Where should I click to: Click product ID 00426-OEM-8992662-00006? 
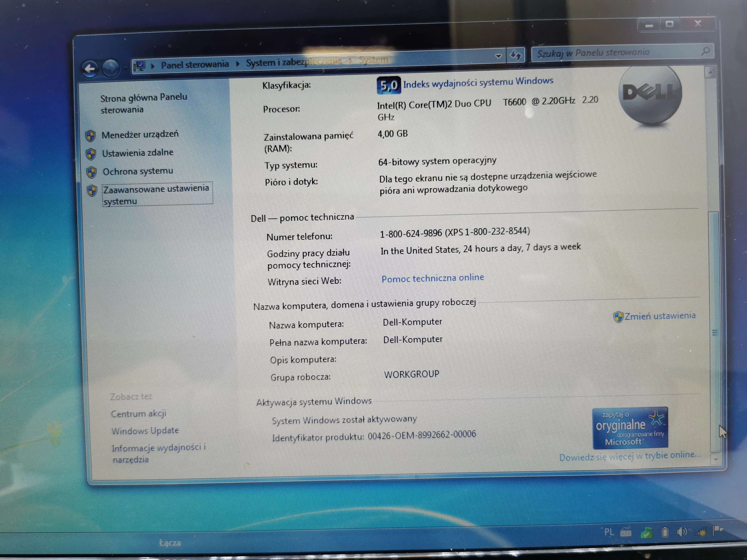[422, 435]
